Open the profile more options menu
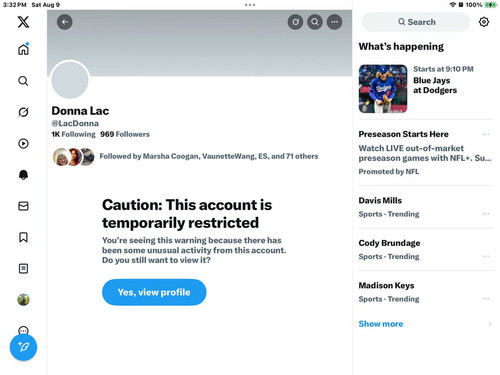This screenshot has width=500, height=375. tap(334, 22)
